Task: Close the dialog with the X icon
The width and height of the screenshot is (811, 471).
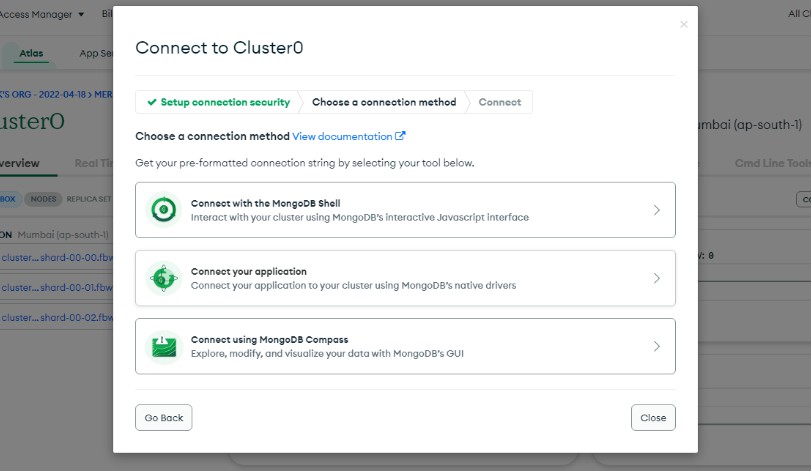Action: point(684,24)
